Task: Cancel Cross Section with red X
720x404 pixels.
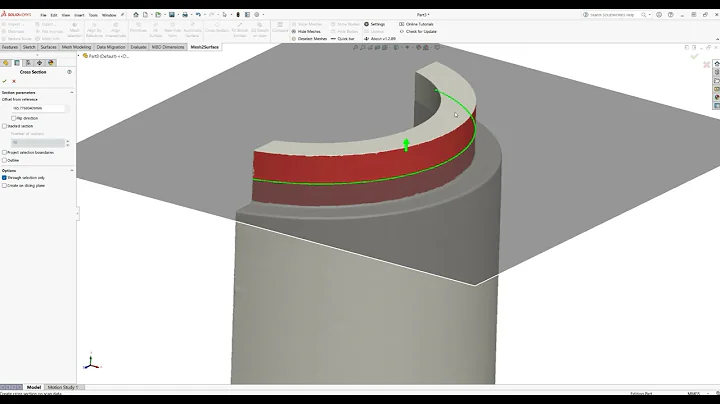Action: pos(14,81)
